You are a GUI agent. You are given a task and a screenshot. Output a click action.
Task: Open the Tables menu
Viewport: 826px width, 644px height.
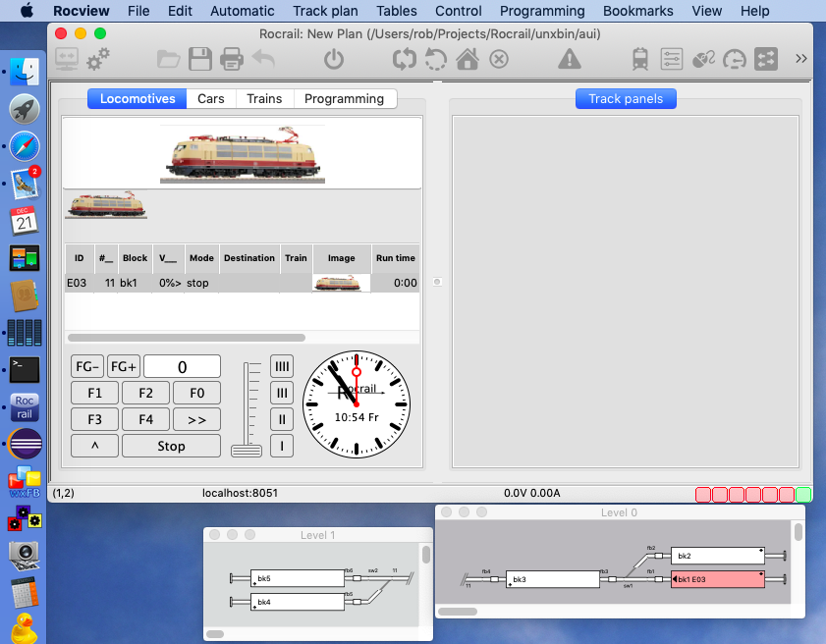click(x=397, y=11)
